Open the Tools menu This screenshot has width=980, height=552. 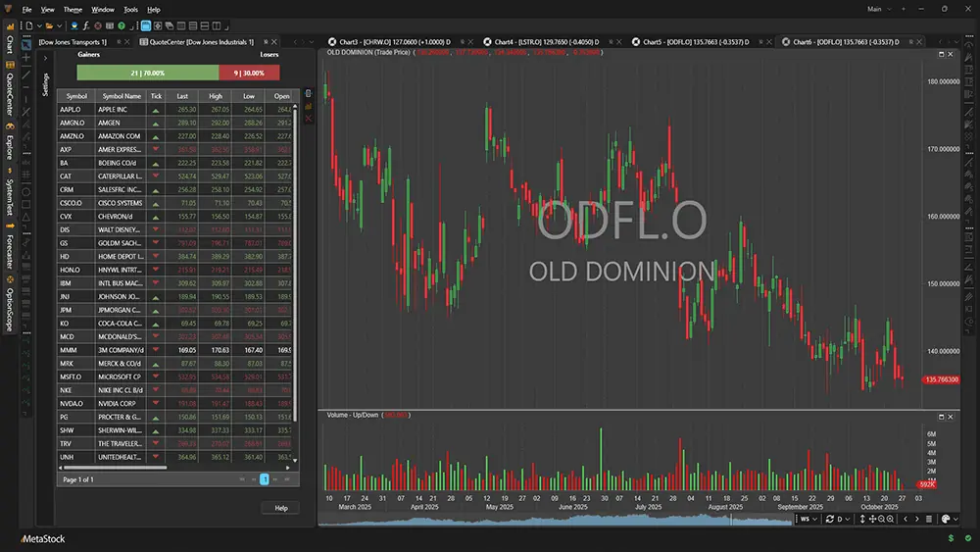coord(130,9)
